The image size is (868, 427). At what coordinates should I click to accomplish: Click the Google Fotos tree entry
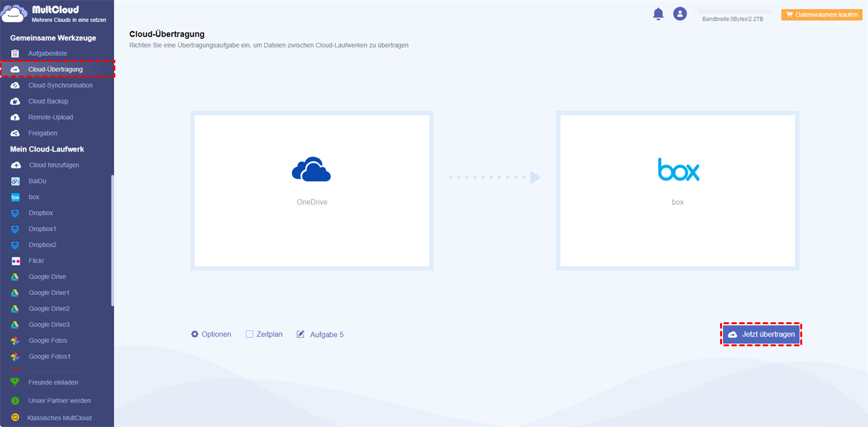coord(48,340)
